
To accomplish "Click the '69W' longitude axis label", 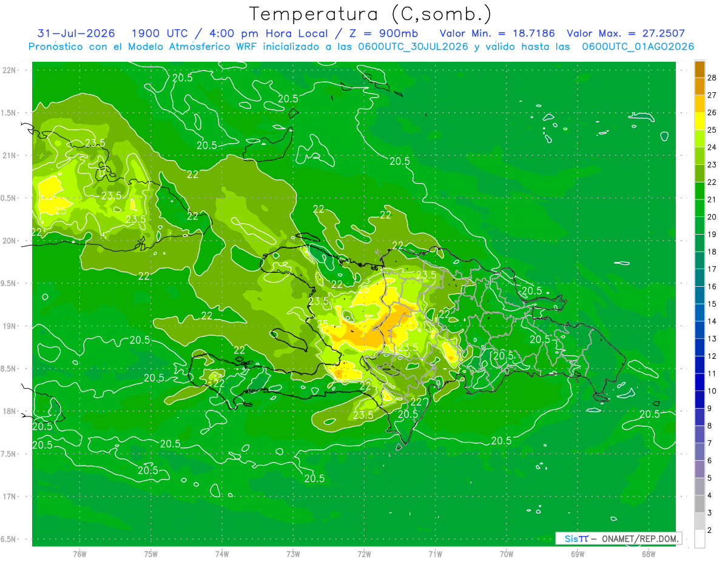I will 577,554.
